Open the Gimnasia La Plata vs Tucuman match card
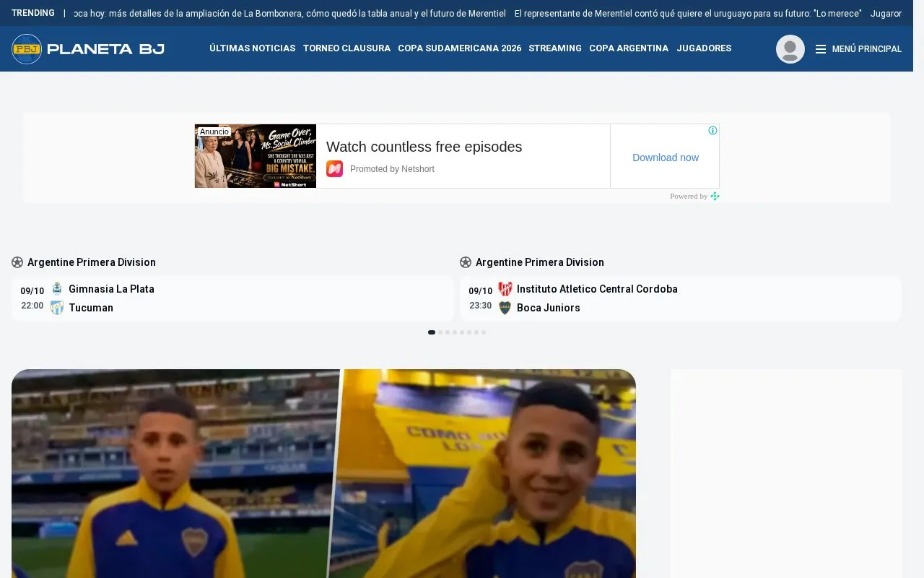The height and width of the screenshot is (578, 924). coord(232,298)
